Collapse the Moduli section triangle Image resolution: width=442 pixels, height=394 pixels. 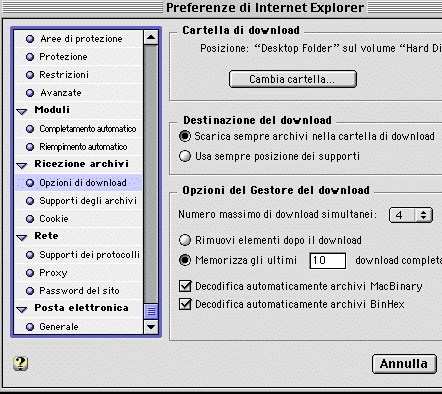(22, 111)
